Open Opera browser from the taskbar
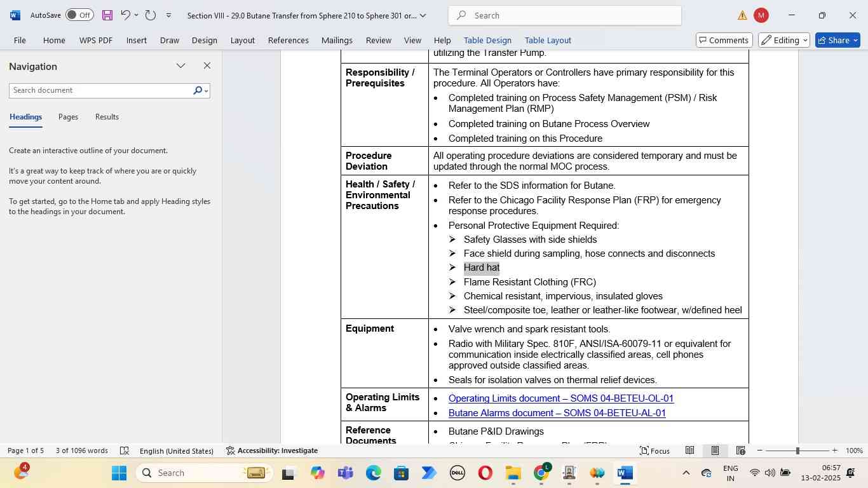 (485, 473)
